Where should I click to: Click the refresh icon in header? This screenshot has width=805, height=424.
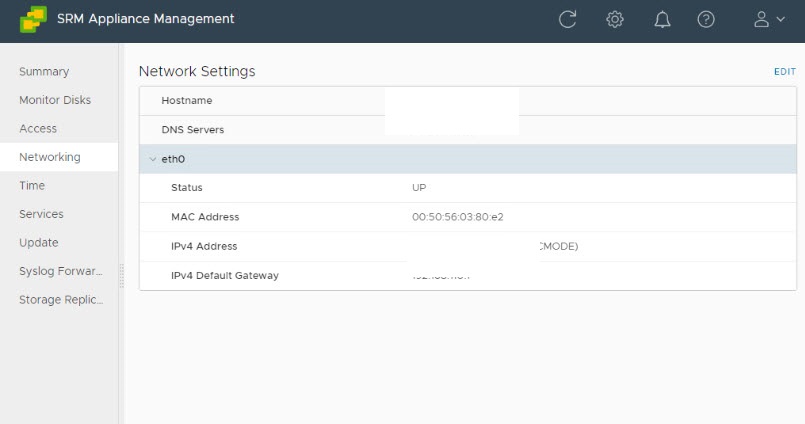click(567, 19)
